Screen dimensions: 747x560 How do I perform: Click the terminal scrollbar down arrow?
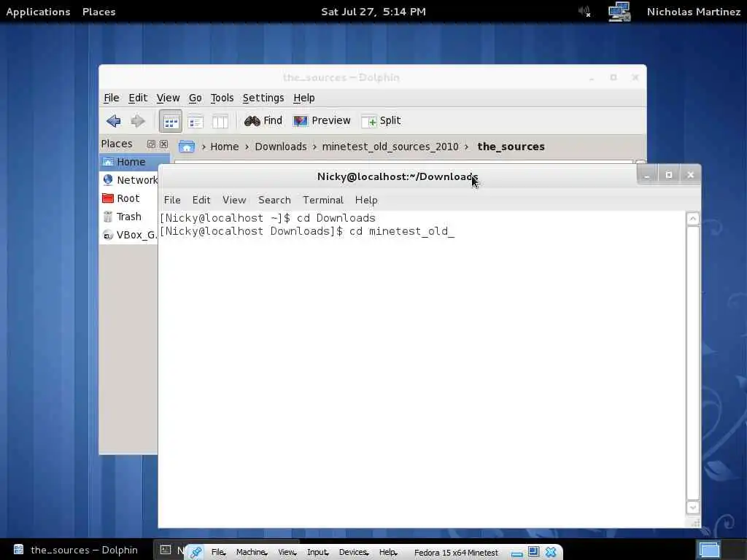693,507
